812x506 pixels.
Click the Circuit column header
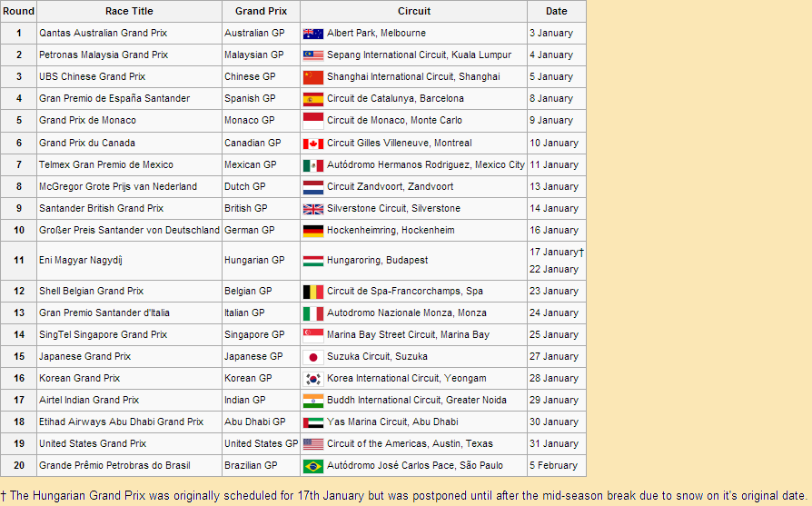[x=414, y=11]
